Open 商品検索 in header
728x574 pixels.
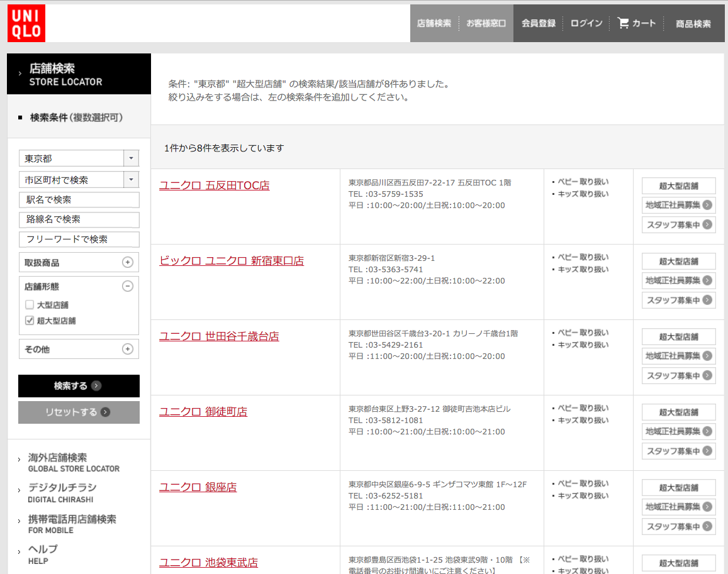pyautogui.click(x=693, y=24)
